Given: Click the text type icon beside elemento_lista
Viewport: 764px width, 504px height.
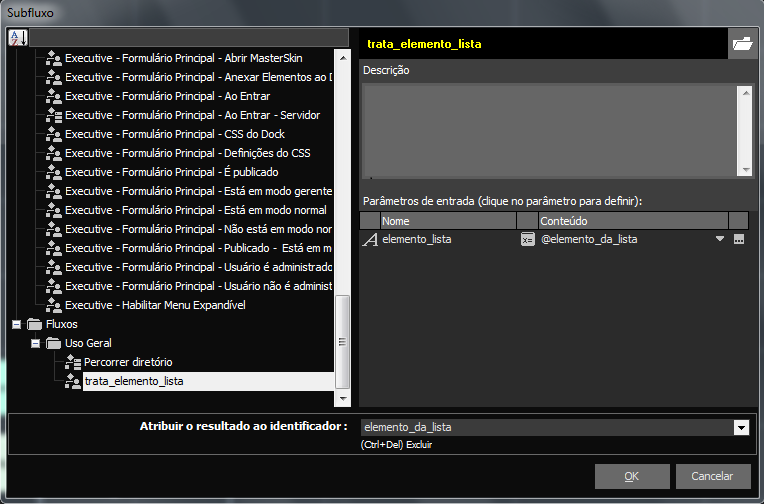Looking at the screenshot, I should 369,239.
